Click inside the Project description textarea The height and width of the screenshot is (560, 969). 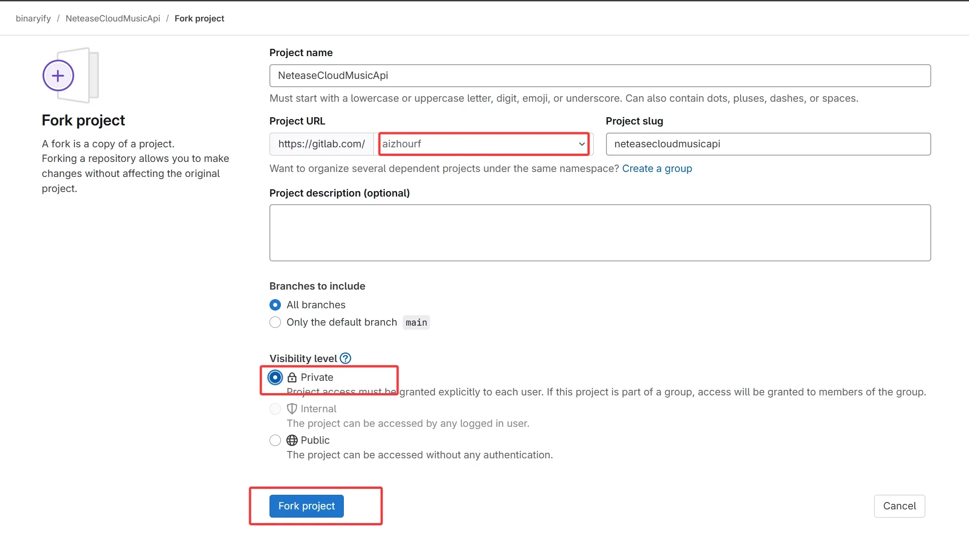click(x=600, y=233)
